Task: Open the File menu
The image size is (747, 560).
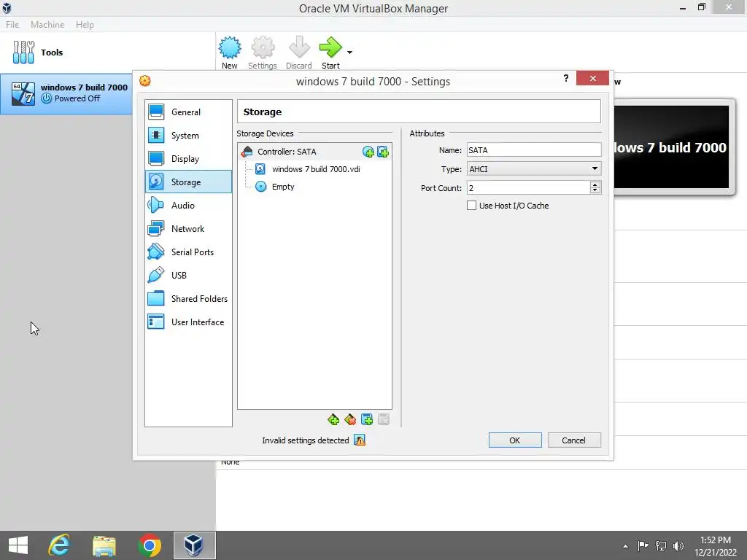Action: pyautogui.click(x=12, y=25)
